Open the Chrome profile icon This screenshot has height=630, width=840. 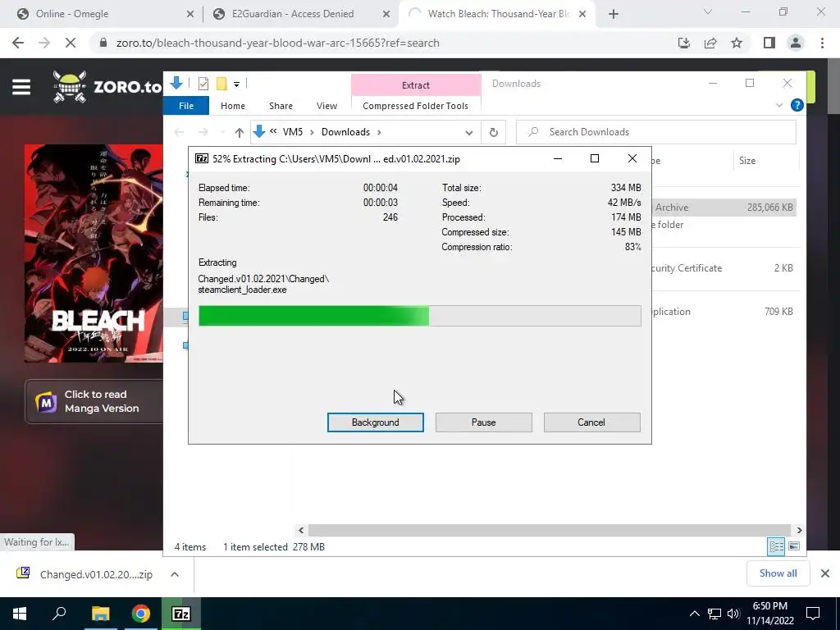tap(796, 43)
